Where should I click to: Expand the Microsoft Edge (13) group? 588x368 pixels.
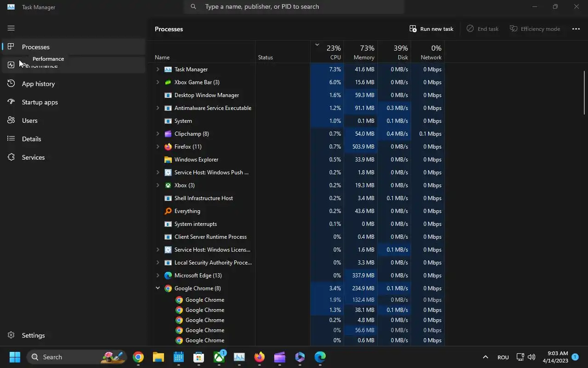pyautogui.click(x=158, y=276)
